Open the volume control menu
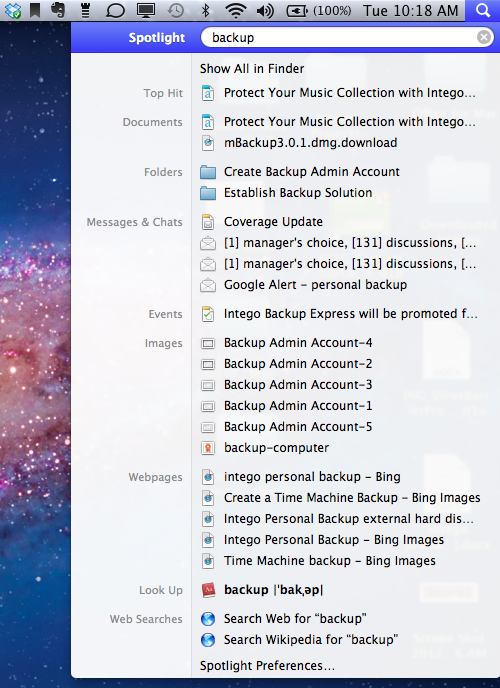Screen dimensions: 500x688 pyautogui.click(x=265, y=11)
